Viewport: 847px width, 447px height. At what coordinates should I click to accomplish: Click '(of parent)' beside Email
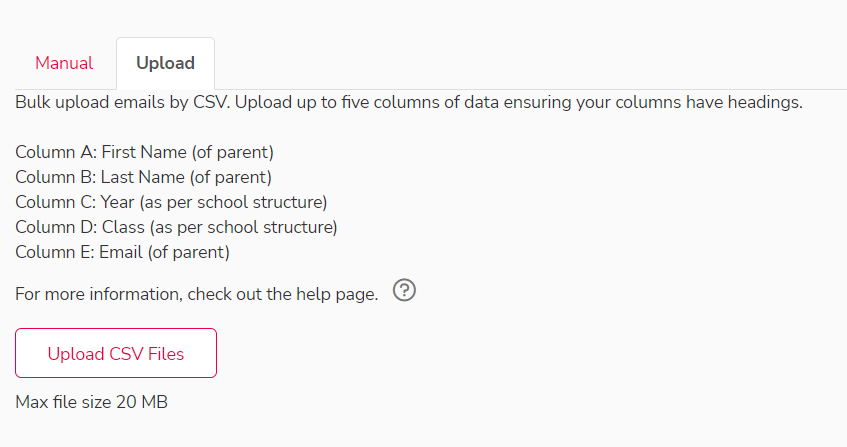[x=189, y=252]
